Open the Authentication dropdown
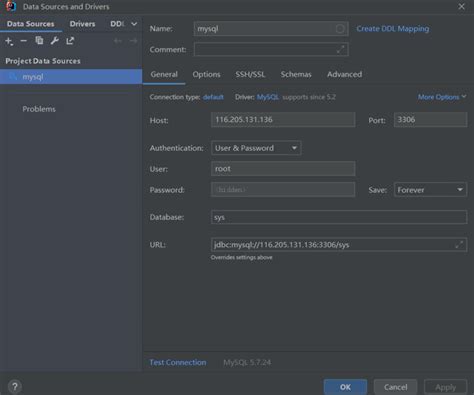 point(256,148)
